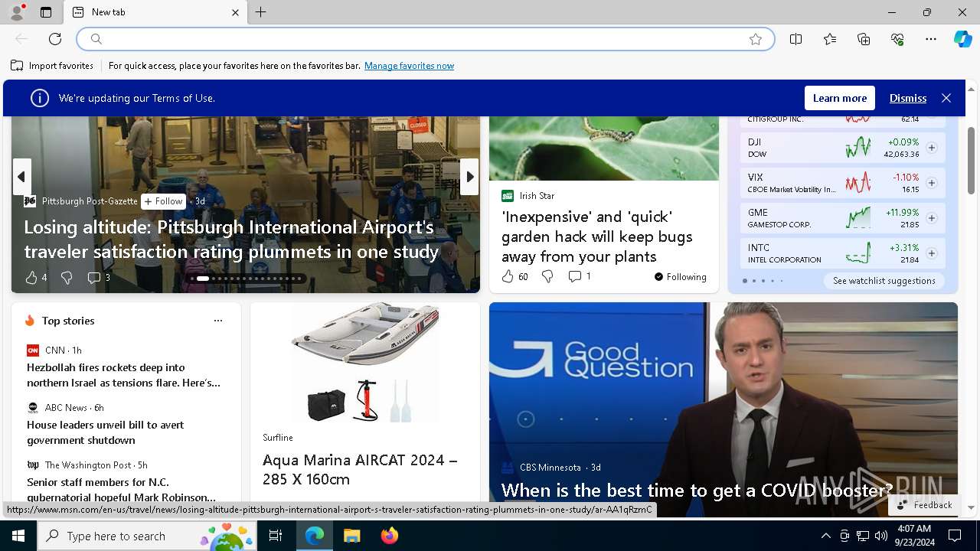Close the New tab tab
This screenshot has width=980, height=551.
click(235, 12)
